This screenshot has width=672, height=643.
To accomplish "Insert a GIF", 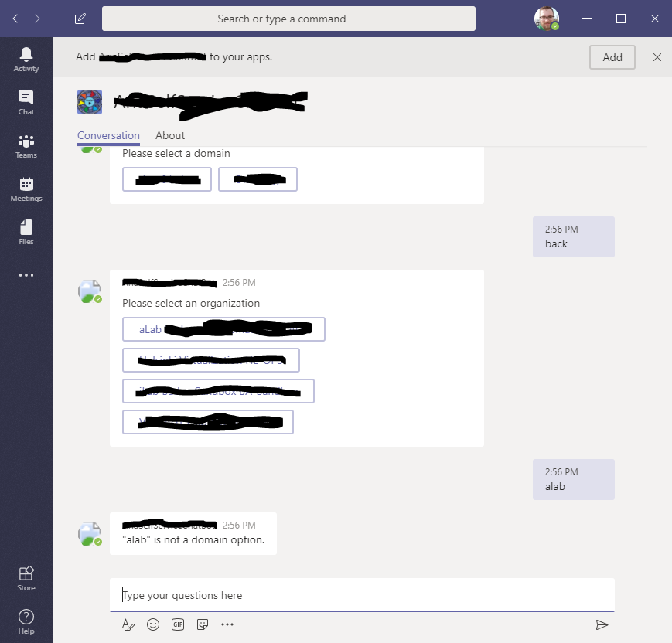I will click(178, 624).
